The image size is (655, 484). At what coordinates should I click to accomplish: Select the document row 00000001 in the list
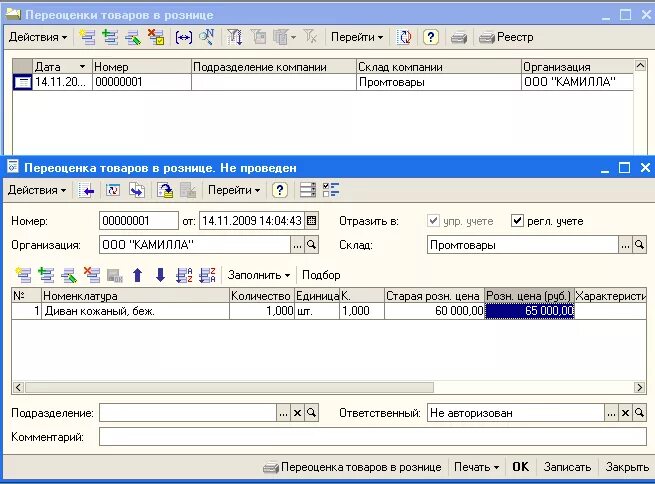(322, 82)
